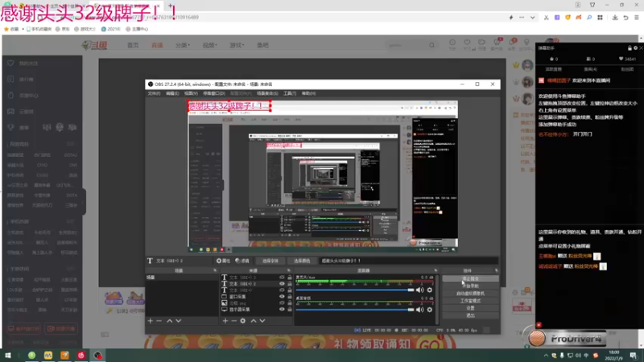Pop out the Controls dock panel
This screenshot has height=362, width=644.
tap(496, 270)
